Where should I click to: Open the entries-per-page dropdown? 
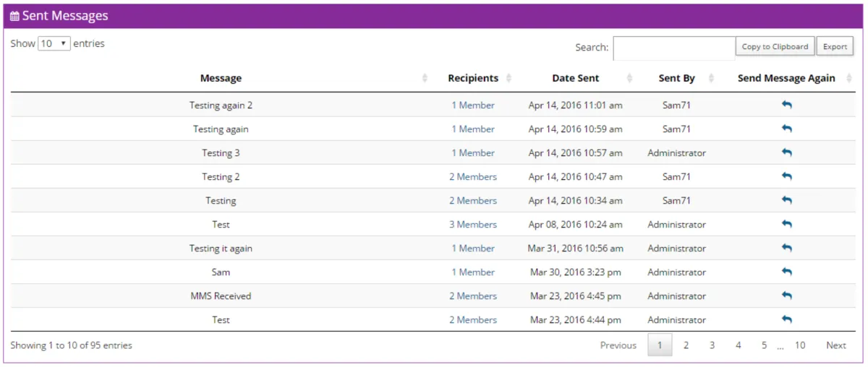(54, 43)
